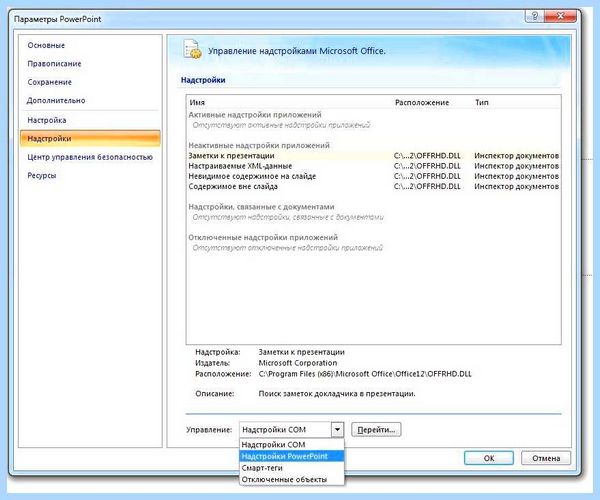Click Надстройки, связанные с документами heading
Viewport: 600px width, 500px height.
[261, 207]
